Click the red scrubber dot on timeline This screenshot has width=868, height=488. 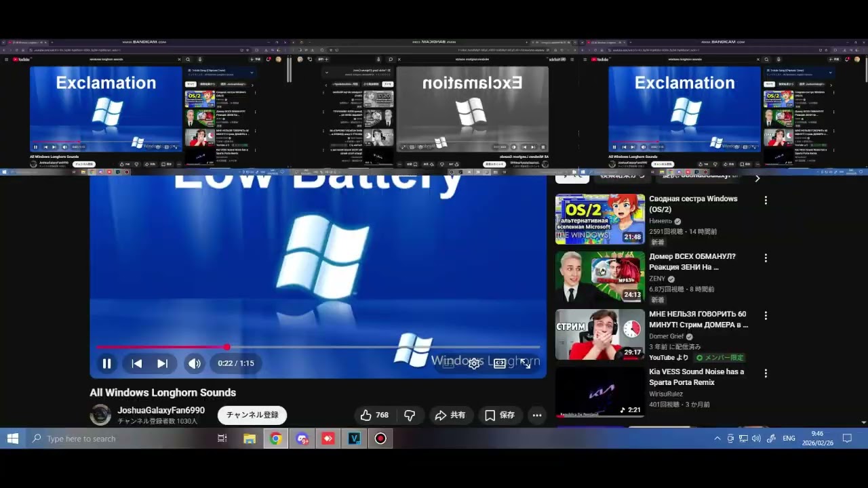coord(226,347)
